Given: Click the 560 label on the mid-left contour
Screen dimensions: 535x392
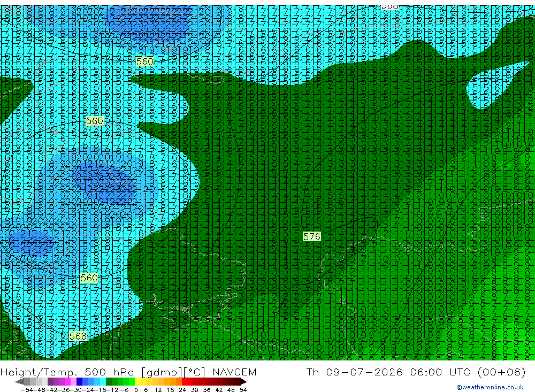Looking at the screenshot, I should coord(95,121).
